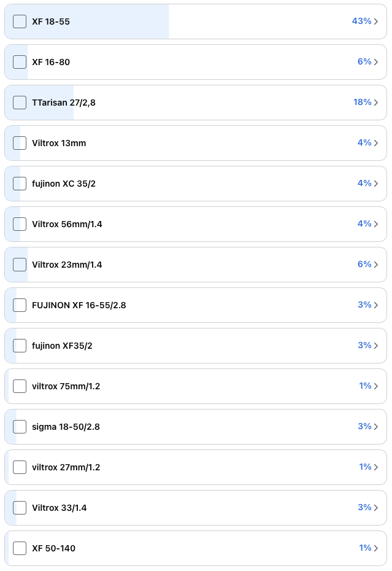The image size is (392, 571).
Task: Open the 6% result for XF 16-80
Action: [364, 62]
